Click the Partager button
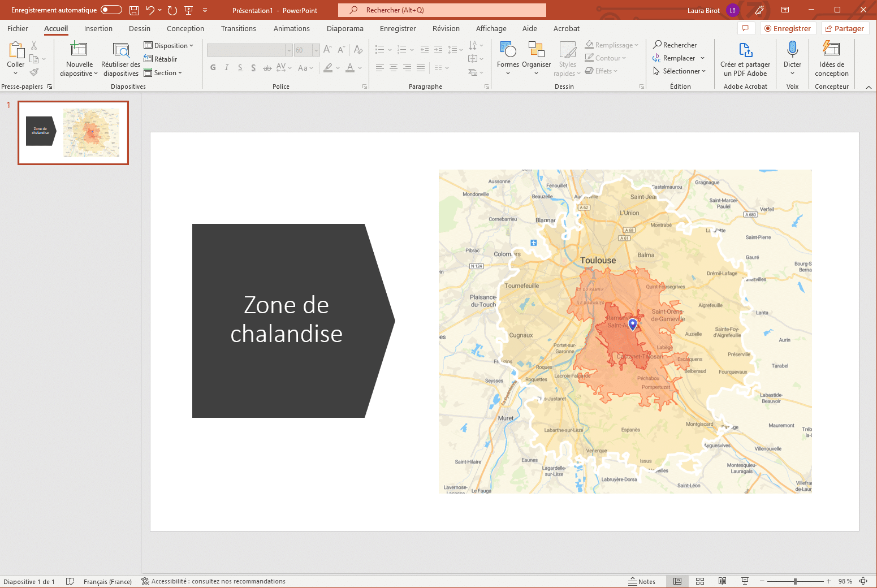Screen dimensions: 877x588 coord(845,28)
